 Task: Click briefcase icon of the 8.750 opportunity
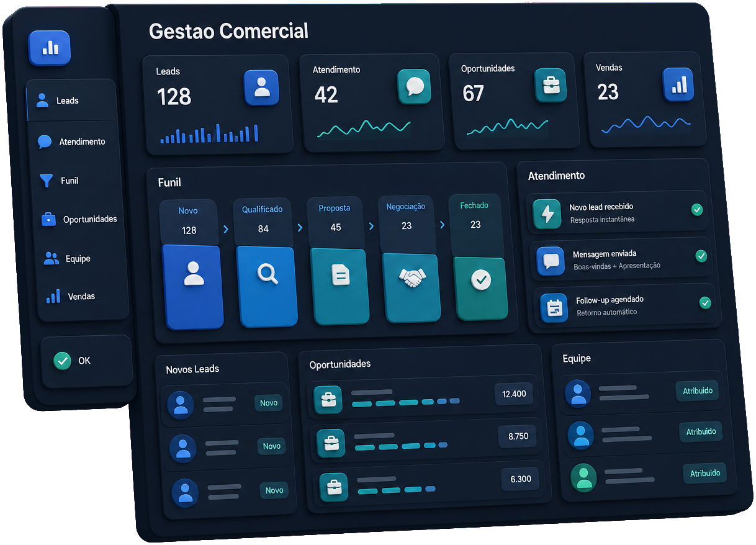point(331,443)
